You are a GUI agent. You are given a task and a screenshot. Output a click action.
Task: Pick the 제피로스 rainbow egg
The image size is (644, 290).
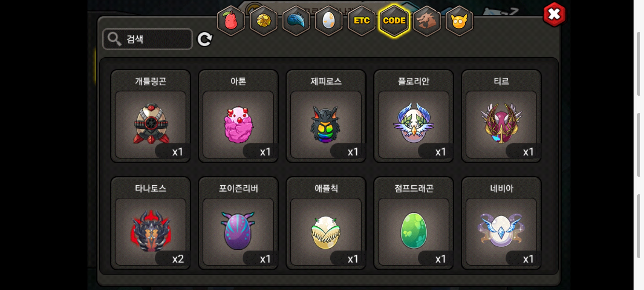point(326,116)
